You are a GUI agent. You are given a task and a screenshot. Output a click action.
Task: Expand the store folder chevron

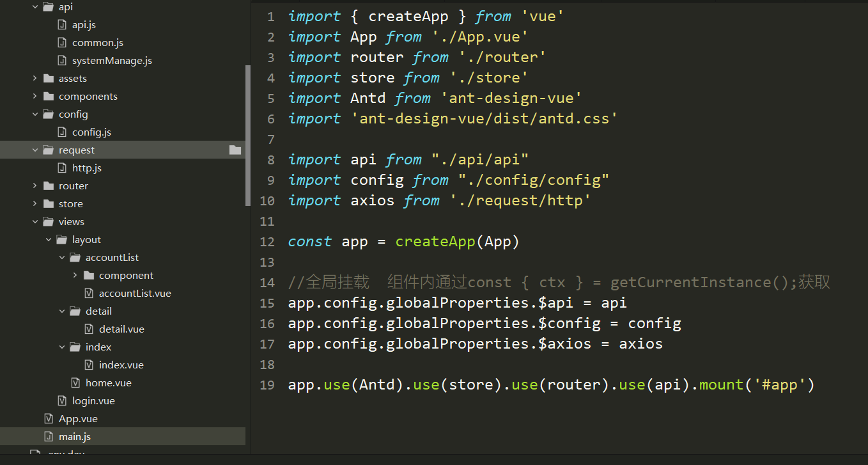(x=35, y=204)
